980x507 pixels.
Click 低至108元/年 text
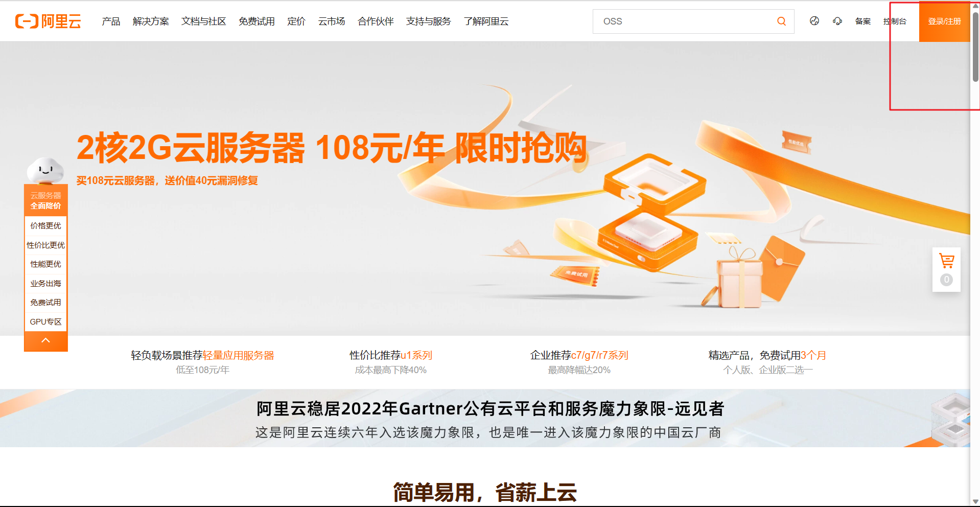coord(203,370)
